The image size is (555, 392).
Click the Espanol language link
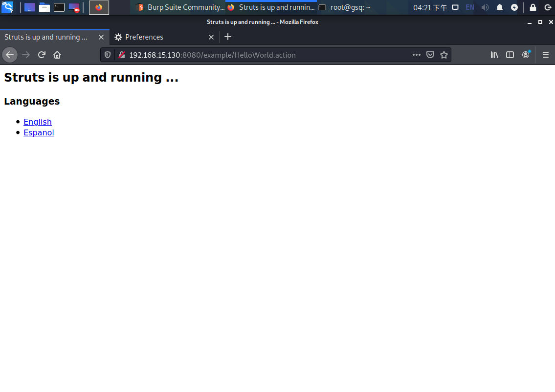[x=39, y=132]
